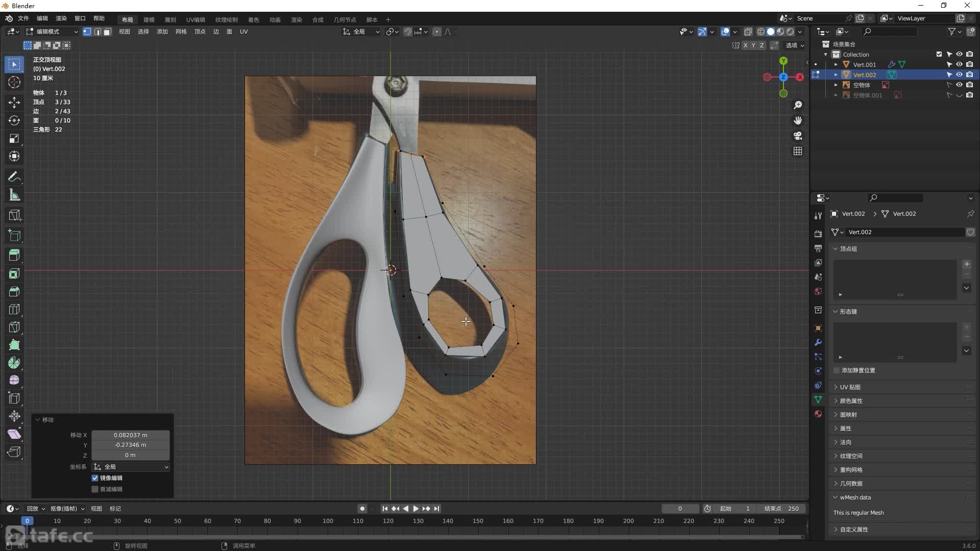980x551 pixels.
Task: Select the Transform tool
Action: (14, 156)
